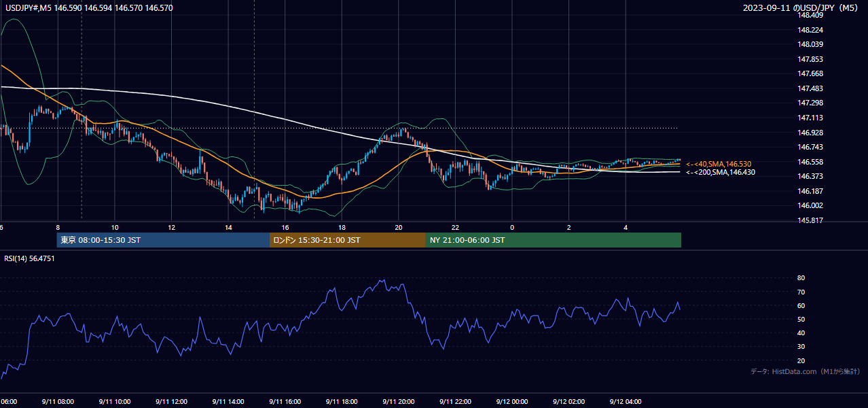Click price level 147.113 on the price scale
This screenshot has width=868, height=408.
tap(811, 118)
